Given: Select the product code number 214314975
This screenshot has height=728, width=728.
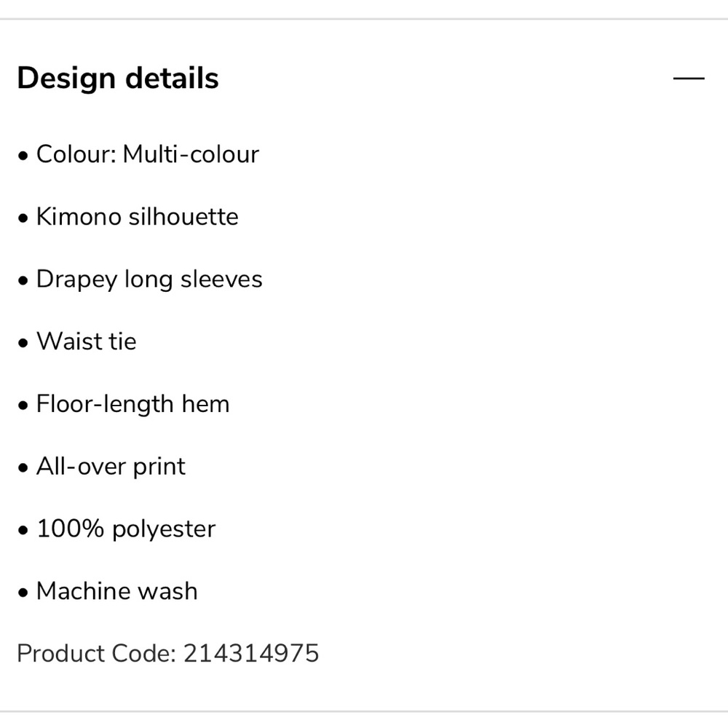Looking at the screenshot, I should 251,654.
